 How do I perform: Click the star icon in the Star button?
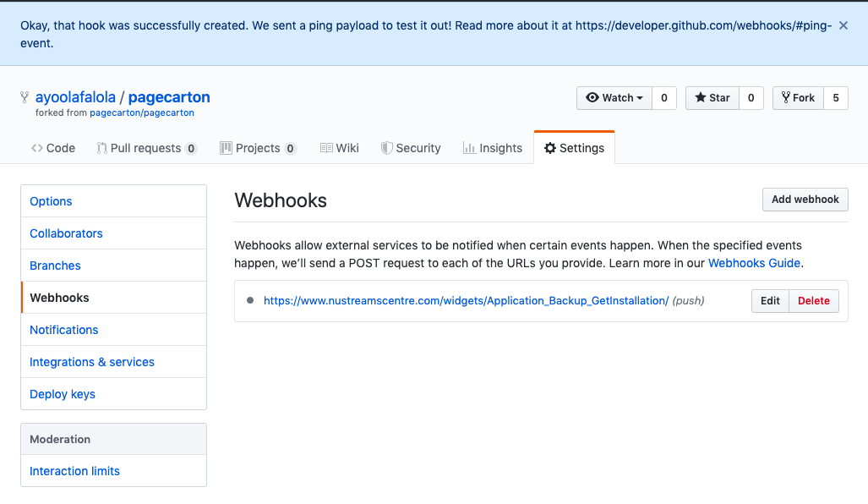click(701, 97)
